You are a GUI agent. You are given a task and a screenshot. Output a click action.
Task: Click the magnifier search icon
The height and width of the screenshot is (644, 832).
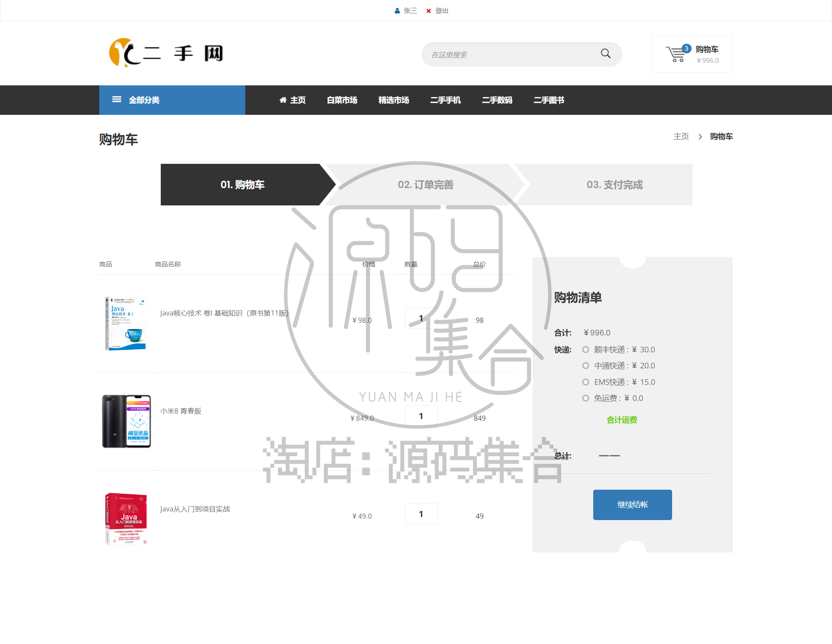tap(605, 54)
